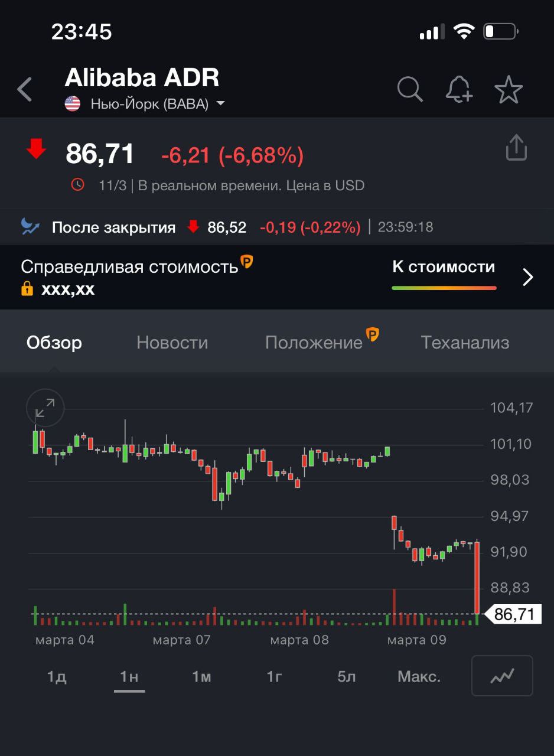
Task: Tap the К стоимости gradient bar
Action: coord(444,288)
